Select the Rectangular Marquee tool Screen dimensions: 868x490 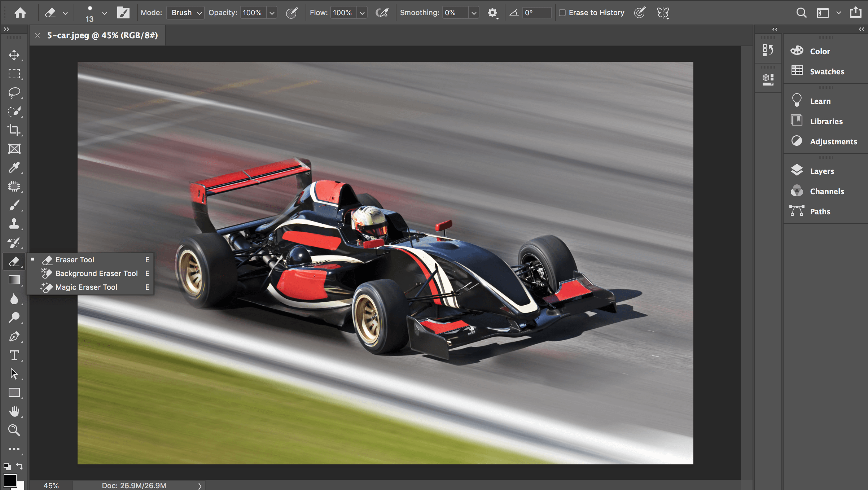click(x=14, y=74)
